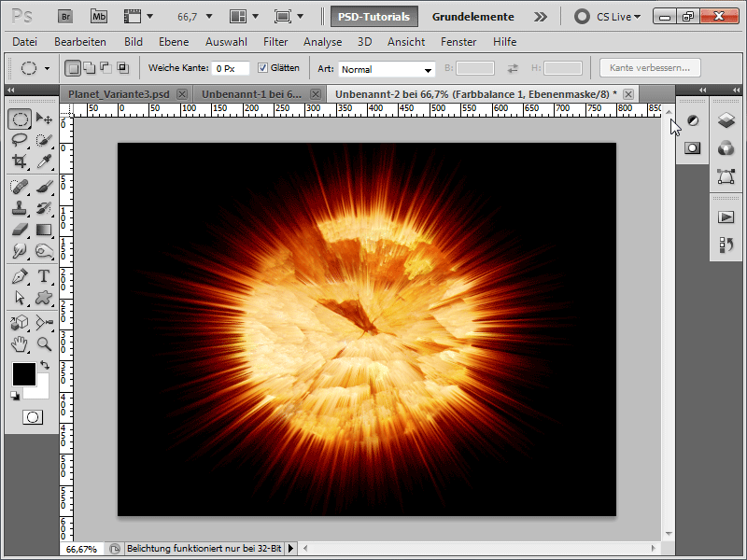Toggle Quick Mask mode

33,417
